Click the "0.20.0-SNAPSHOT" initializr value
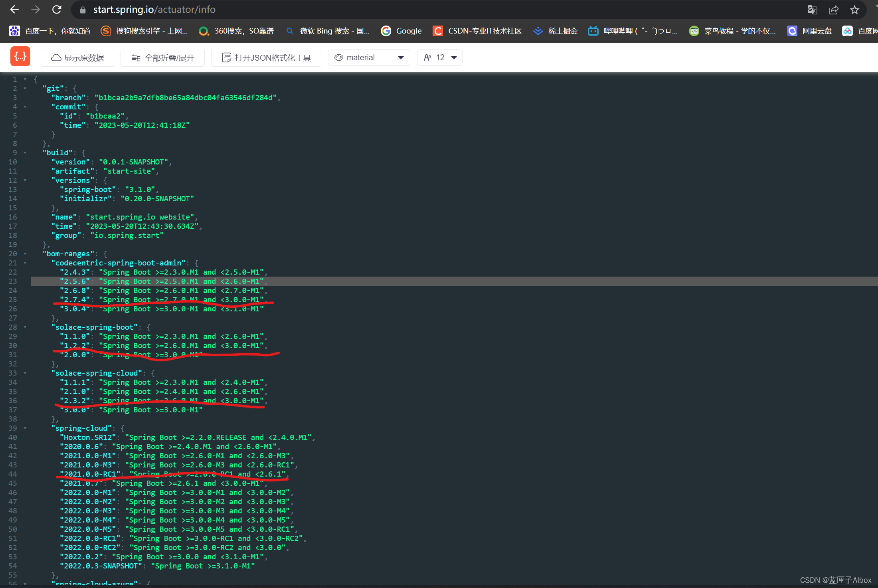Screen dimensions: 878x588 coord(157,199)
